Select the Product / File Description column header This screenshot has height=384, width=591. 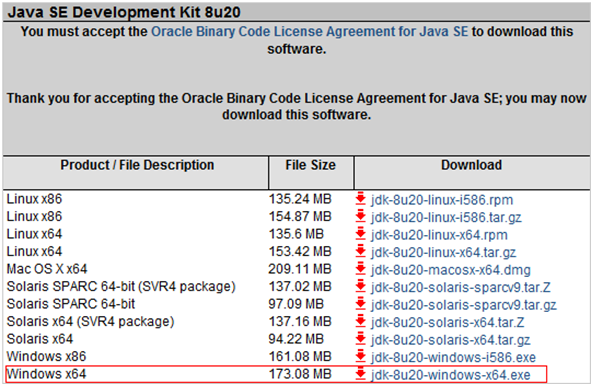tap(137, 165)
